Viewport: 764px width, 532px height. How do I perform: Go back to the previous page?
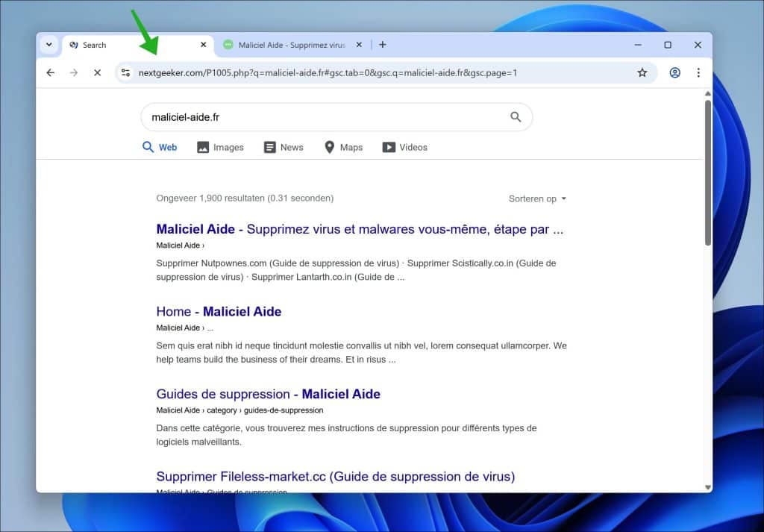tap(51, 72)
